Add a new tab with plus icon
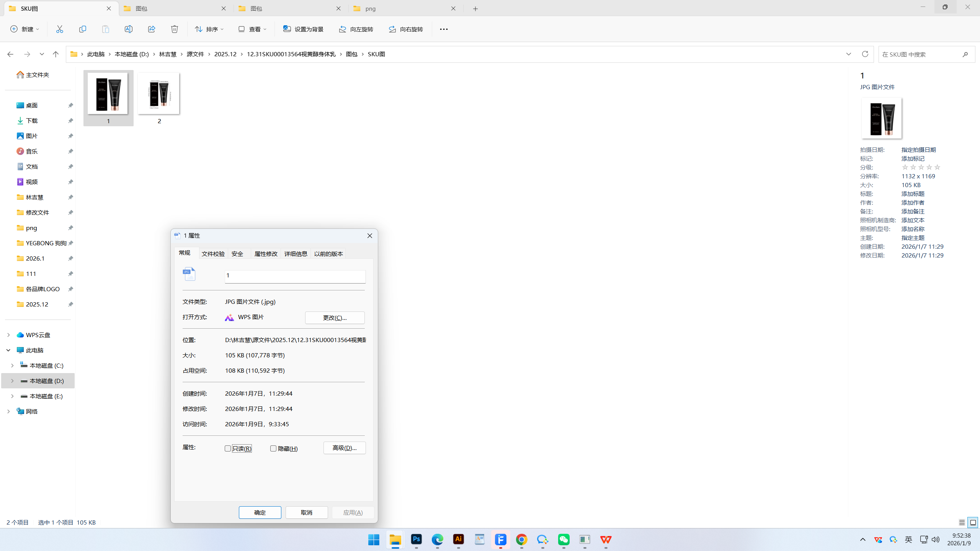980x551 pixels. tap(475, 9)
